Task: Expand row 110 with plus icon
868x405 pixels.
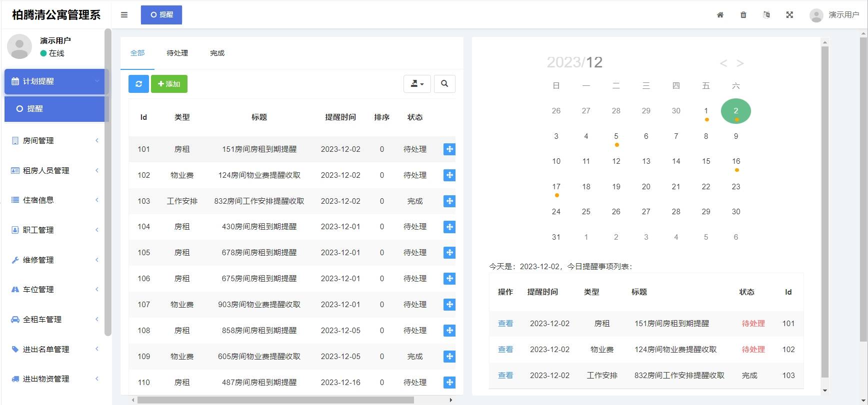Action: tap(449, 383)
